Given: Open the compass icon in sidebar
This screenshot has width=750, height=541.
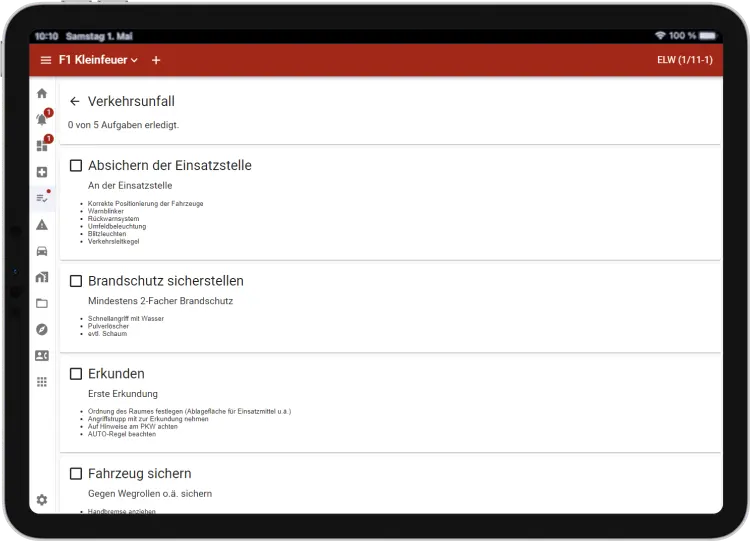Looking at the screenshot, I should (x=42, y=330).
